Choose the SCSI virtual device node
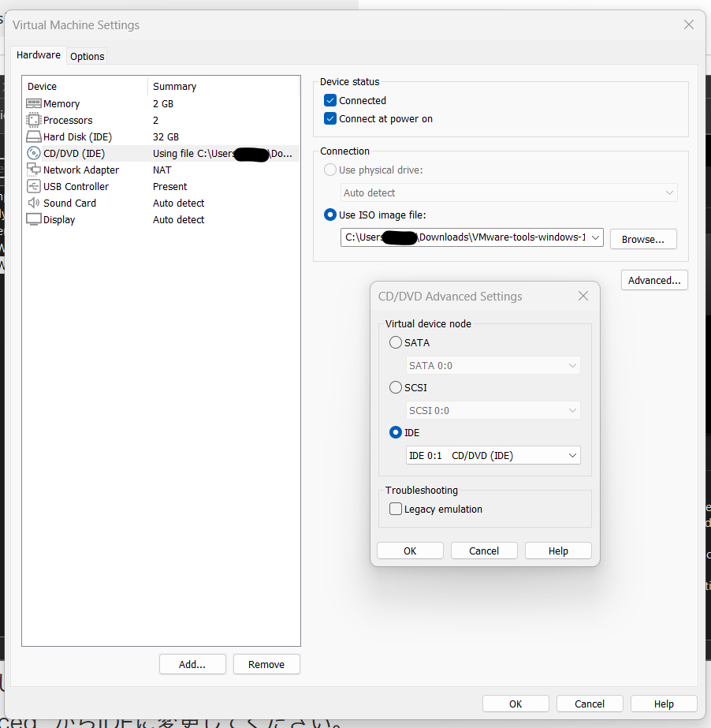711x728 pixels. point(396,388)
